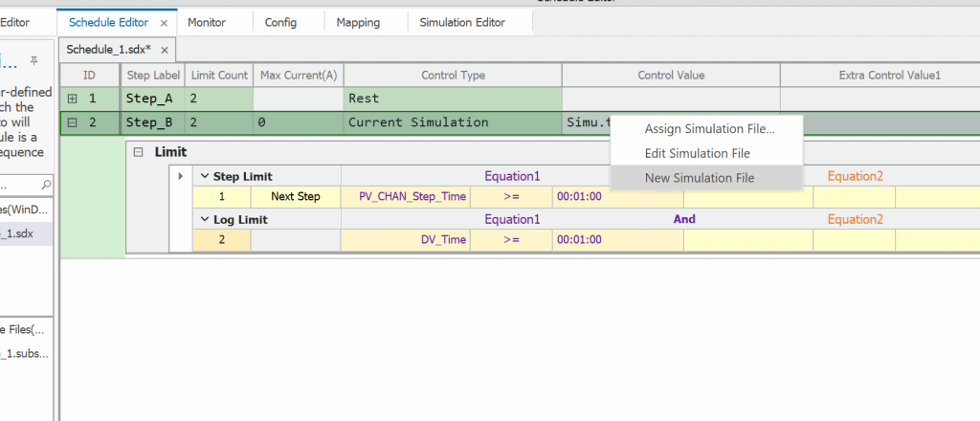Click the Limit Count column header

click(x=219, y=75)
